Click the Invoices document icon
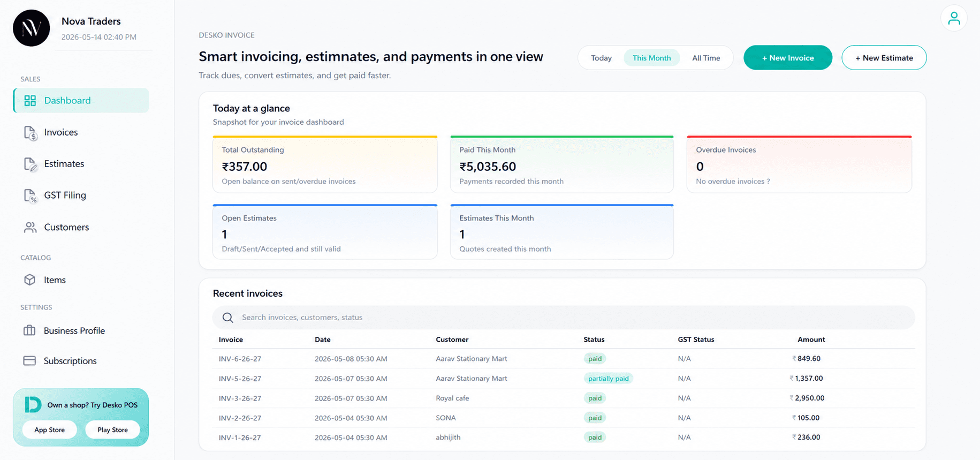Viewport: 980px width, 460px height. [30, 132]
